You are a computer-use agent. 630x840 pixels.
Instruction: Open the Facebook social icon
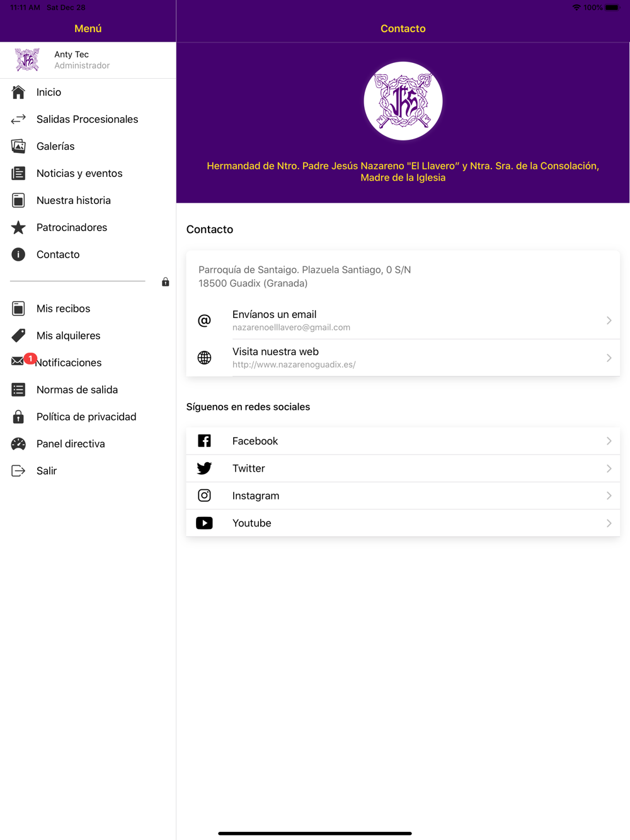(204, 441)
